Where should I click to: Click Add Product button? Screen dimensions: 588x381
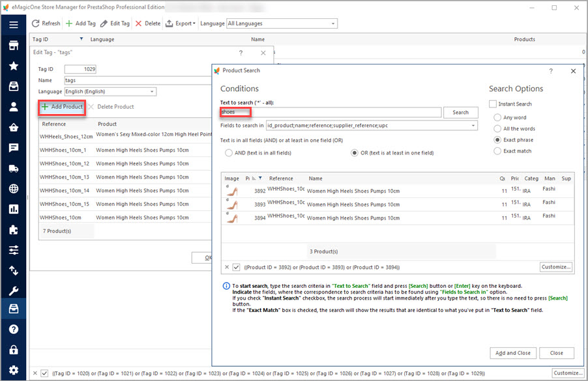tap(62, 107)
